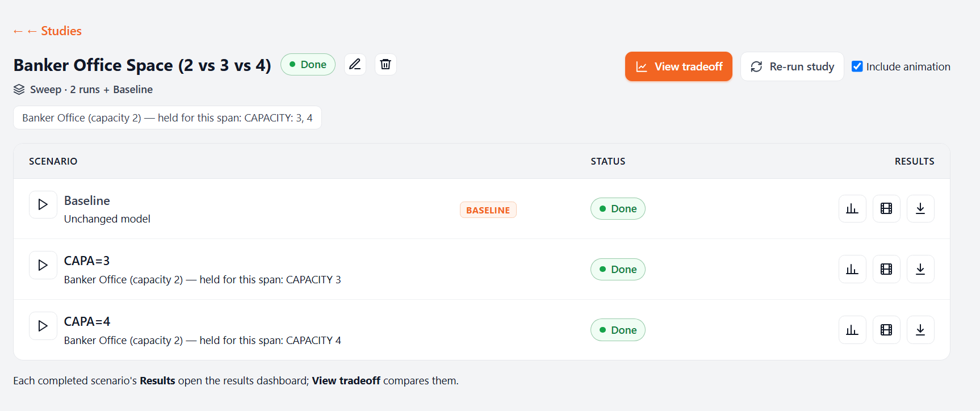Open CAPA=4 animation film icon
The width and height of the screenshot is (980, 411).
[886, 330]
